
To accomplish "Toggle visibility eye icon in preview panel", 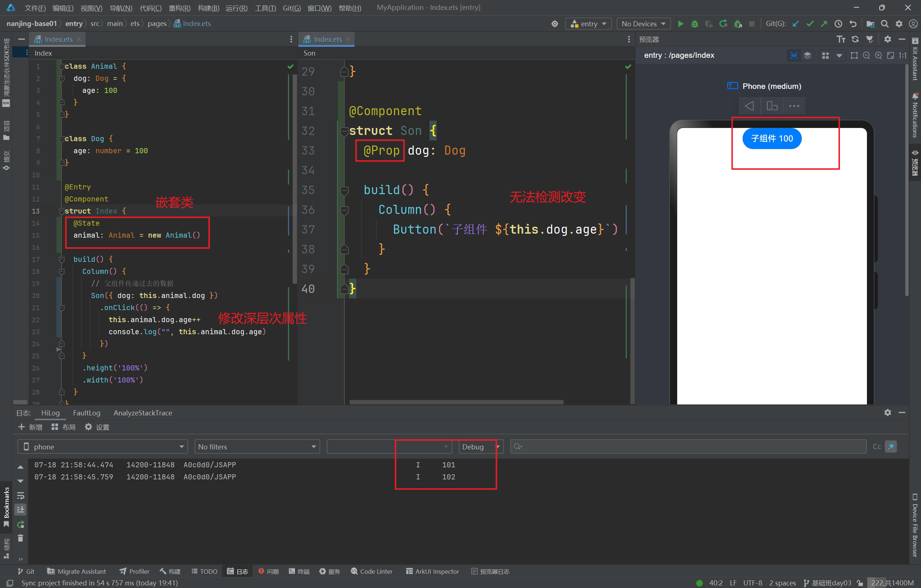I will [793, 56].
